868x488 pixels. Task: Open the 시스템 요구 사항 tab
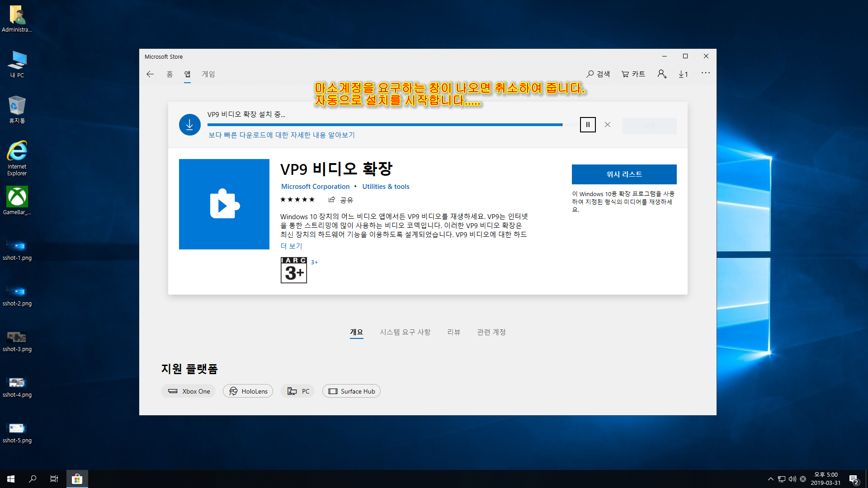pyautogui.click(x=405, y=332)
